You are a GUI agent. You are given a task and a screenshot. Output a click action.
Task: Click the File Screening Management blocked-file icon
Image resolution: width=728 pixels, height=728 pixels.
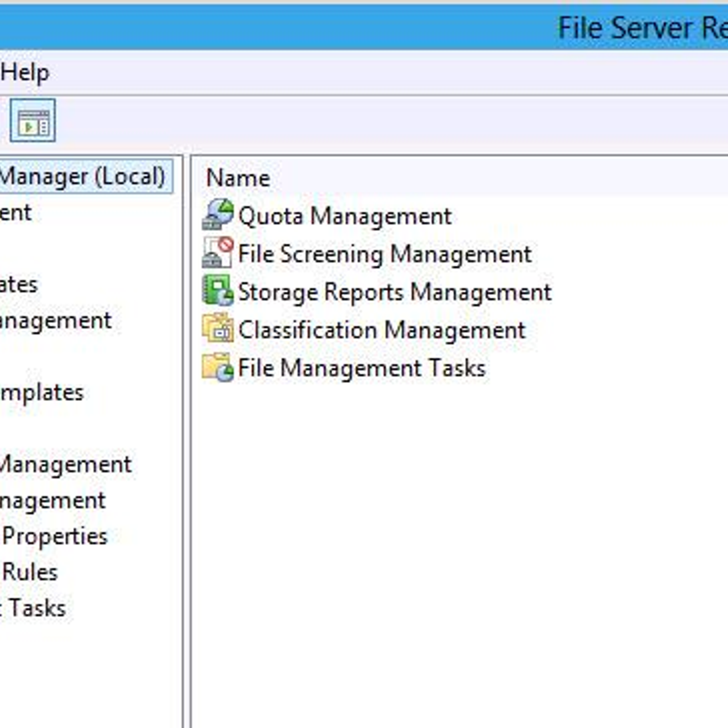(218, 253)
